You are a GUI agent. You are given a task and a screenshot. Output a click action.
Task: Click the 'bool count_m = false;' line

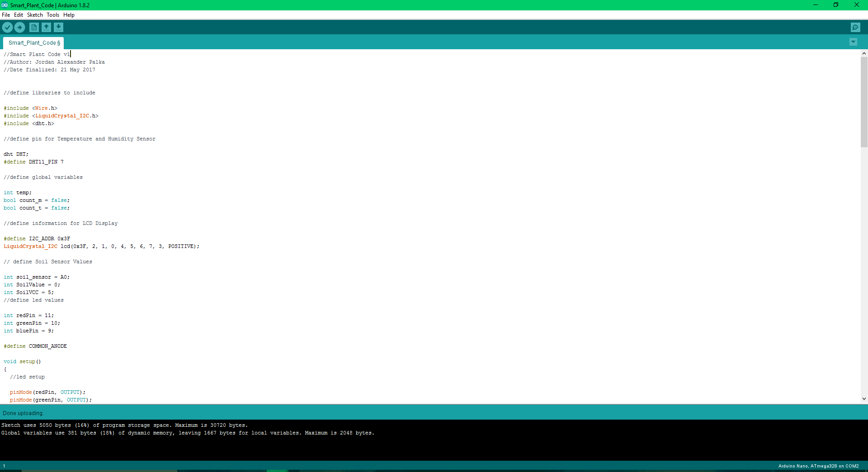37,200
